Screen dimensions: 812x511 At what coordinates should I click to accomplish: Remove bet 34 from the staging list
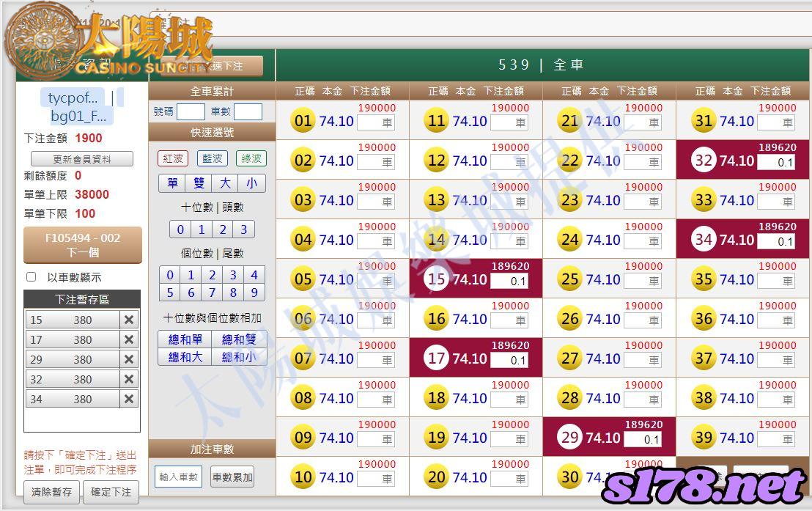click(129, 399)
